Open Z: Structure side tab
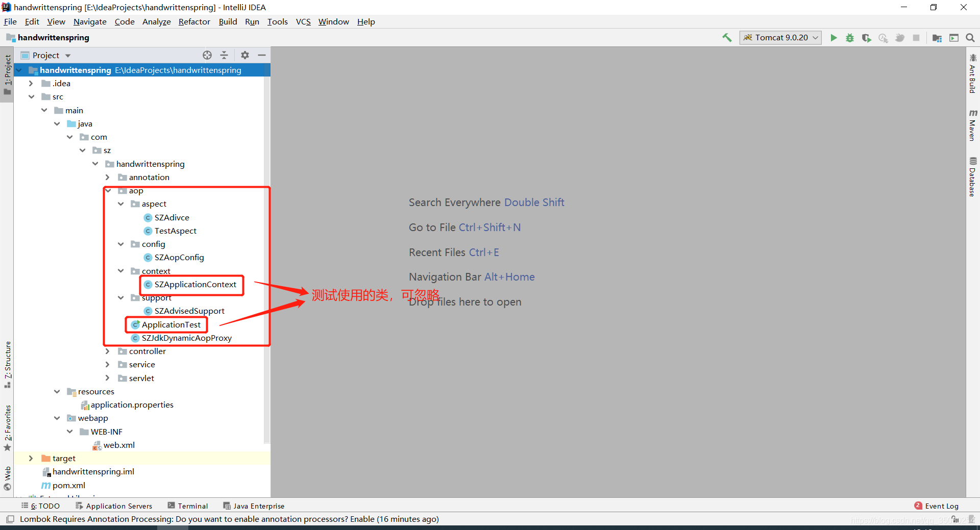This screenshot has height=530, width=980. coord(7,364)
